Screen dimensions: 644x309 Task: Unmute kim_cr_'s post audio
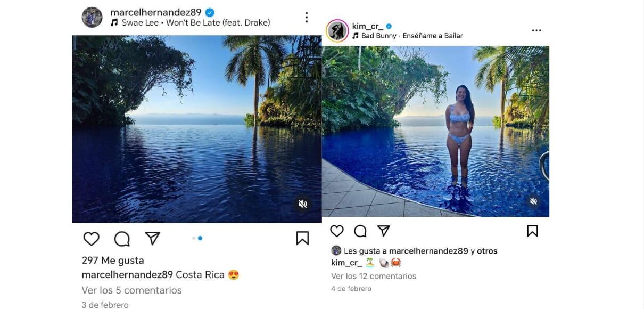534,201
